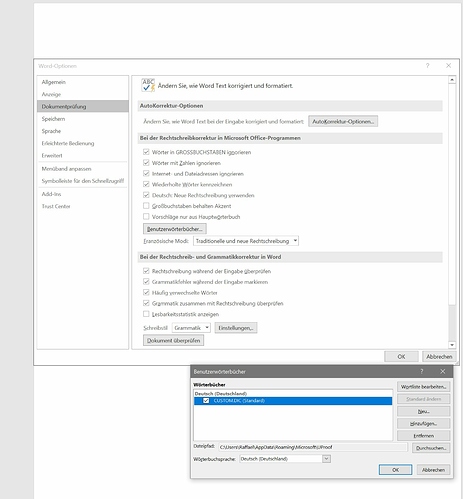
Task: Click the Dokument überprüfen button
Action: (x=174, y=341)
